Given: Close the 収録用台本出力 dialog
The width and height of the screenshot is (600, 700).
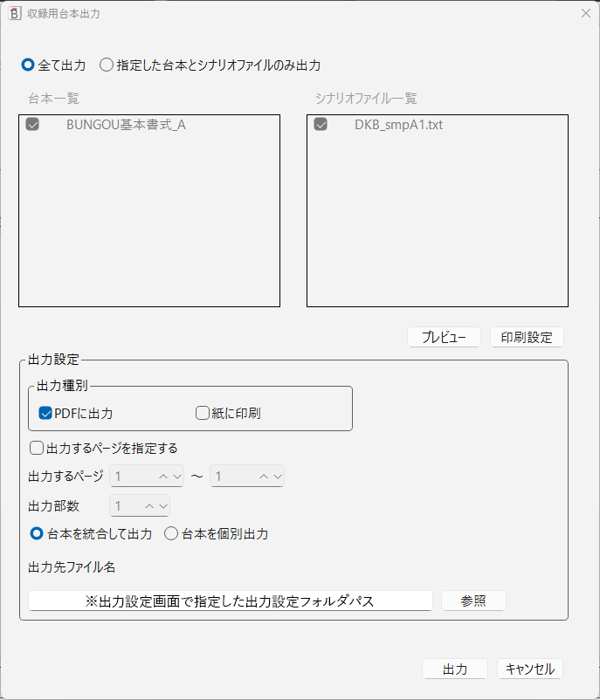Looking at the screenshot, I should [586, 13].
